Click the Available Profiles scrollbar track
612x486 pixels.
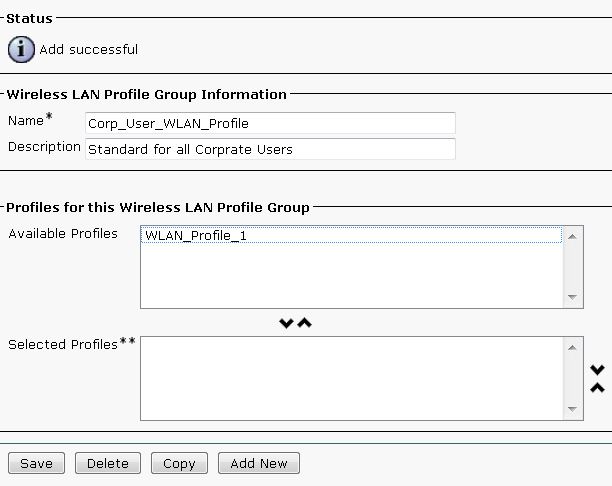[x=573, y=265]
